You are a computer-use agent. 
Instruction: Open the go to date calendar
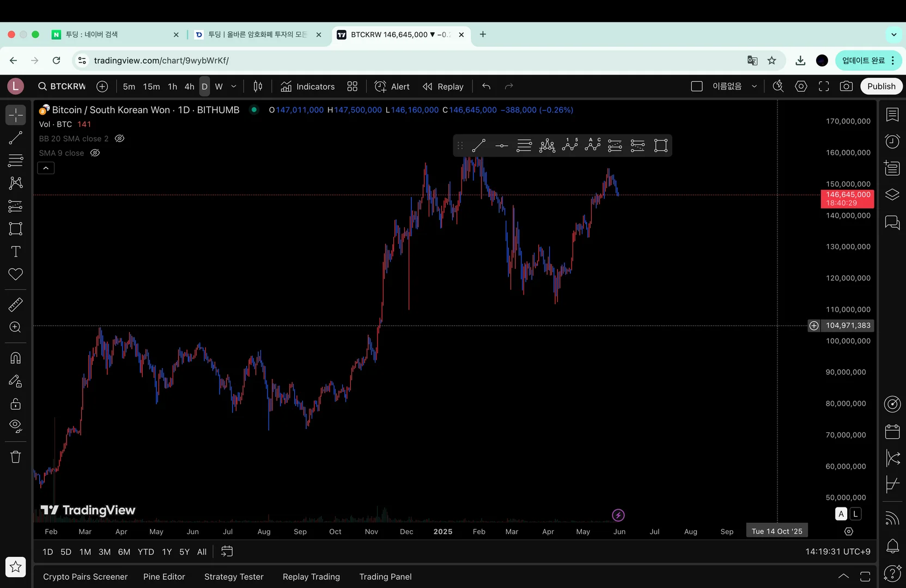tap(227, 552)
